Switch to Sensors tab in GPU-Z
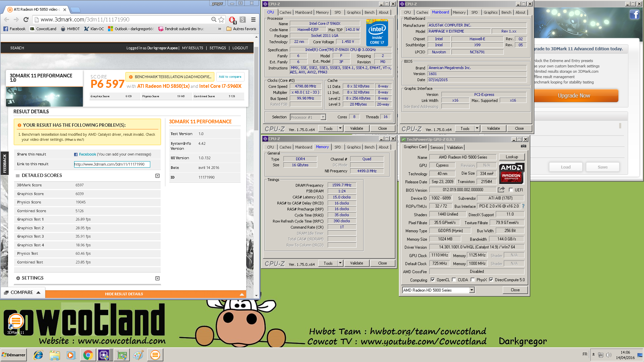The height and width of the screenshot is (362, 644). (437, 147)
